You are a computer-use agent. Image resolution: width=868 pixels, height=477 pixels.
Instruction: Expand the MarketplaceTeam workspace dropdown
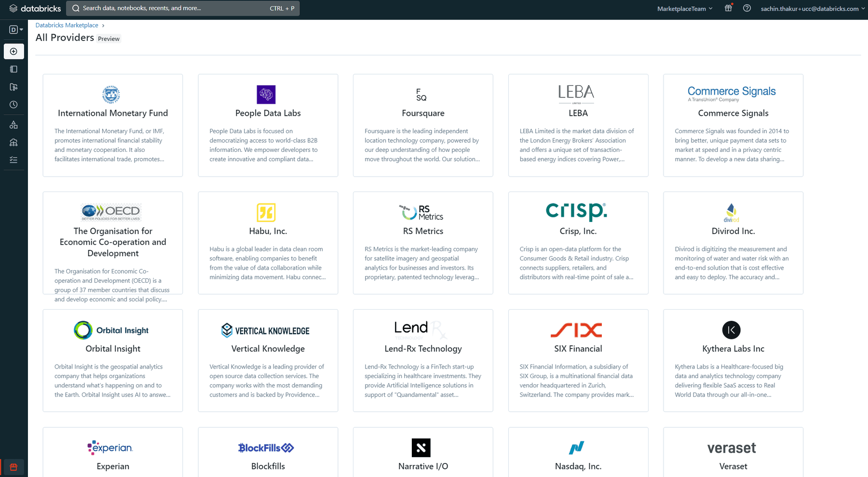[685, 9]
